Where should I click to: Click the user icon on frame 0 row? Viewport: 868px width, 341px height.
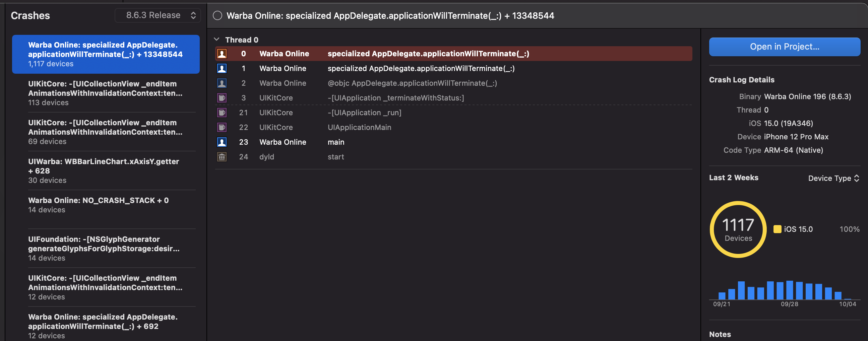click(x=222, y=54)
